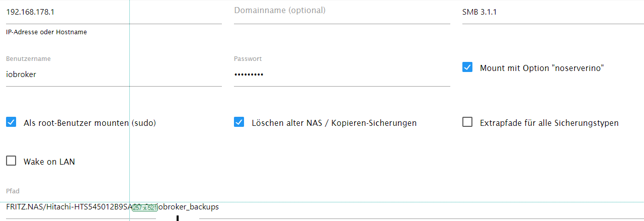Viewport: 644px width, 221px height.
Task: Untick the Löschen alter NAS checkbox
Action: (239, 122)
